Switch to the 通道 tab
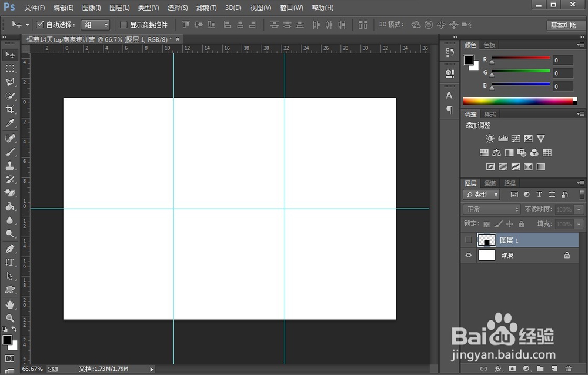Viewport: 588px width, 375px height. tap(490, 183)
